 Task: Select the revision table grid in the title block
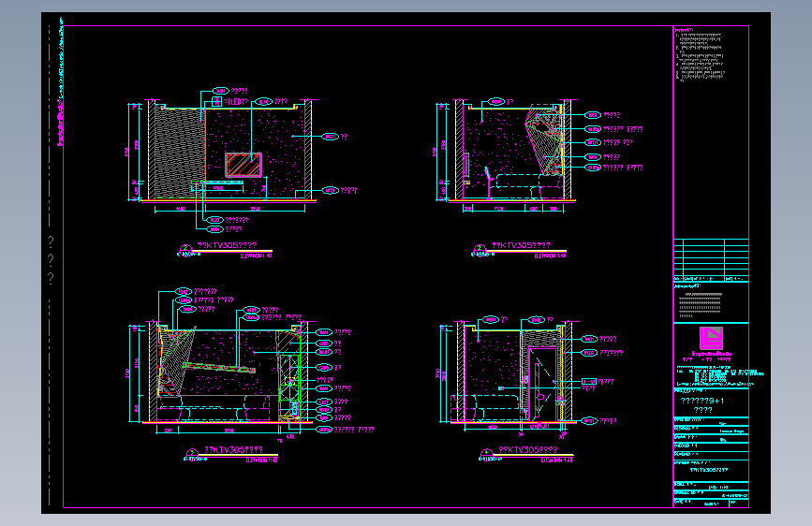711,260
